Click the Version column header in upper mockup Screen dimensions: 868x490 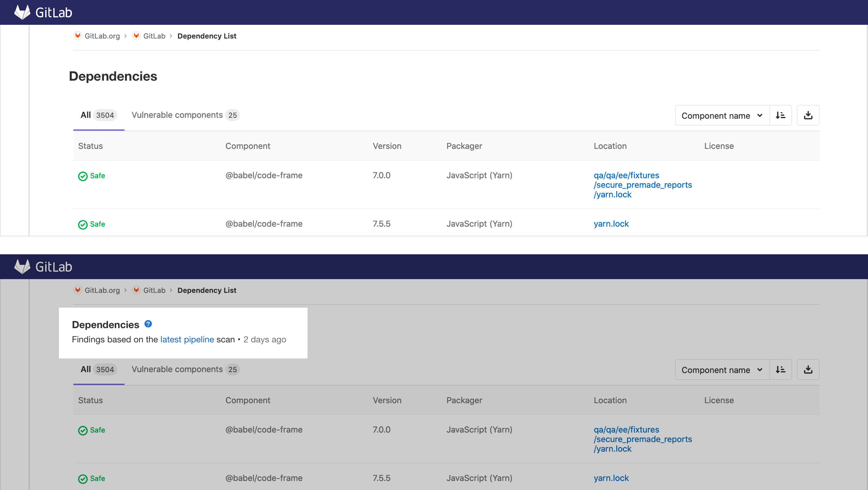(x=387, y=146)
